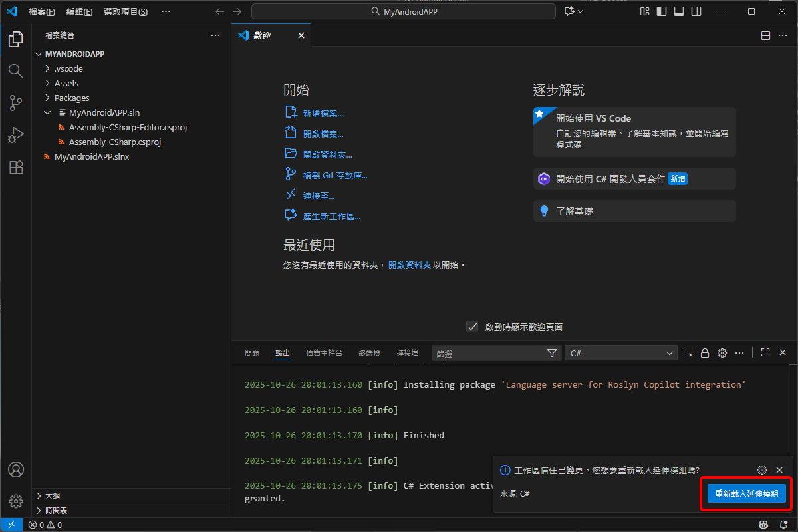Clear the Output panel content
The image size is (798, 532).
687,352
